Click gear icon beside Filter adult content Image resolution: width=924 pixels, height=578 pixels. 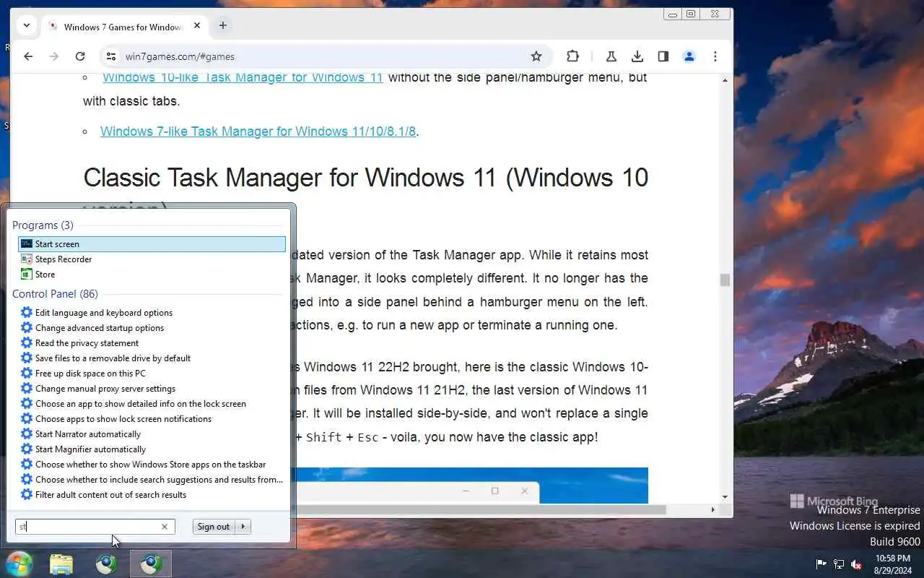27,495
